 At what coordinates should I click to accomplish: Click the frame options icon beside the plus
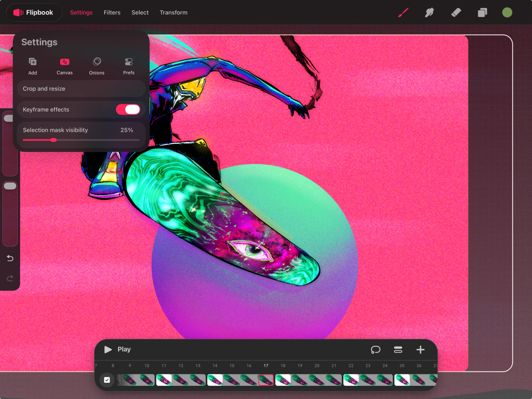(398, 350)
